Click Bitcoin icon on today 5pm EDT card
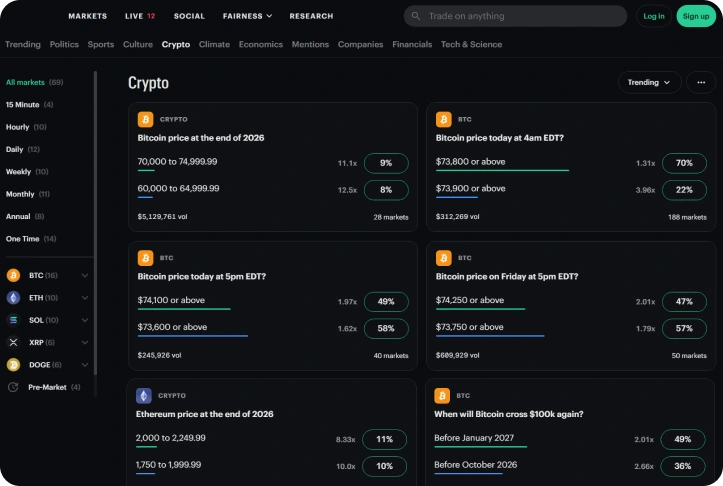This screenshot has height=486, width=723. click(x=145, y=258)
